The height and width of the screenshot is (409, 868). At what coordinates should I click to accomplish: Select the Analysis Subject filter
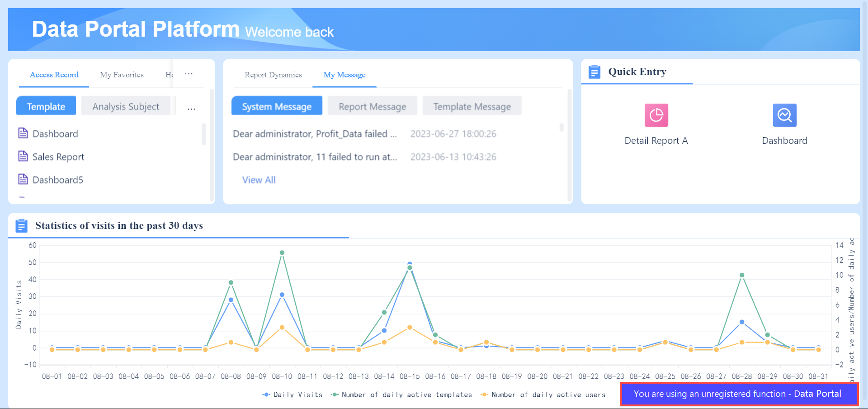(126, 106)
